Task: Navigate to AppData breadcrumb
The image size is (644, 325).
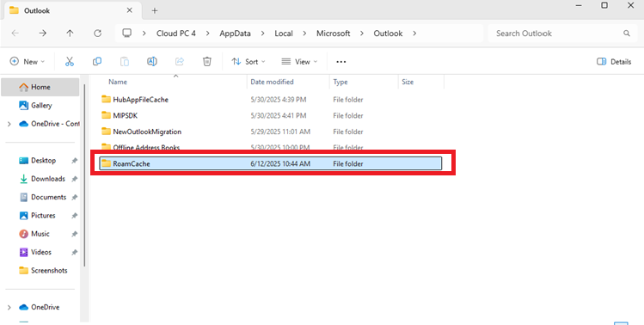Action: click(x=235, y=34)
